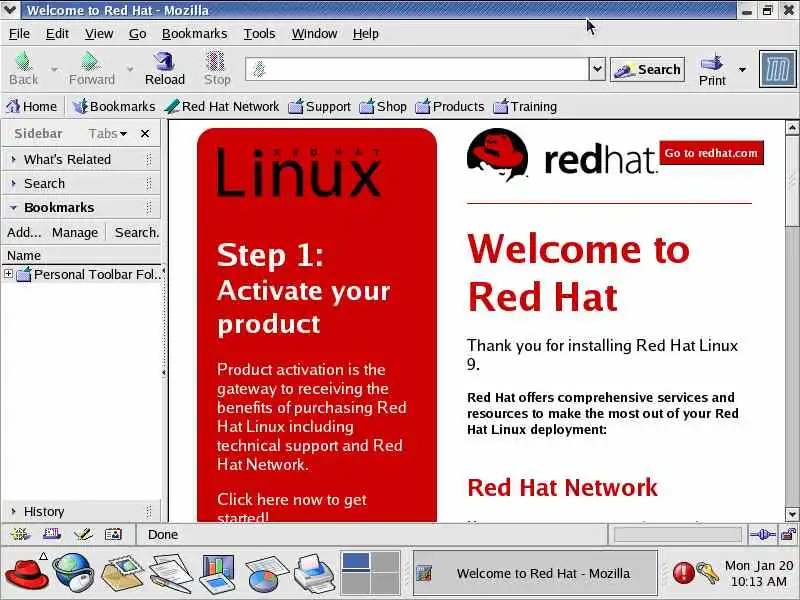Open the Address Book icon in status bar
The width and height of the screenshot is (800, 600).
[x=113, y=534]
